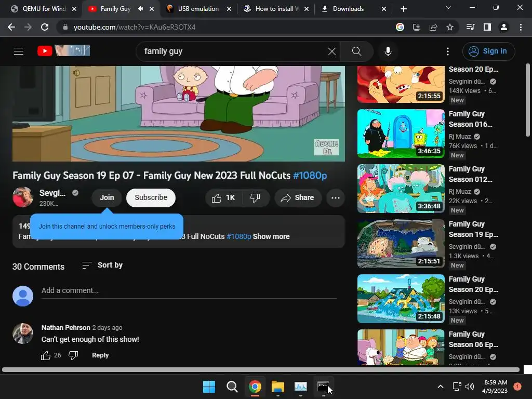Close the Family Guy tab
Image resolution: width=532 pixels, height=399 pixels.
pos(152,9)
